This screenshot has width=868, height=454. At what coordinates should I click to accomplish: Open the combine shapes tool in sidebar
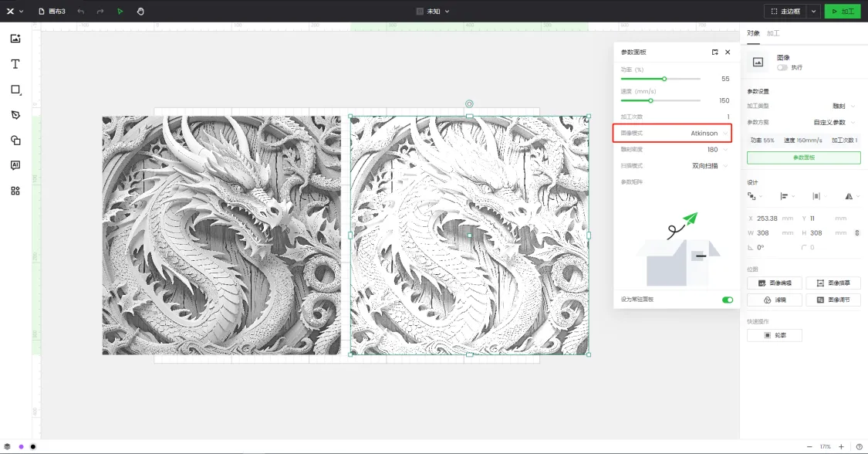pos(15,141)
